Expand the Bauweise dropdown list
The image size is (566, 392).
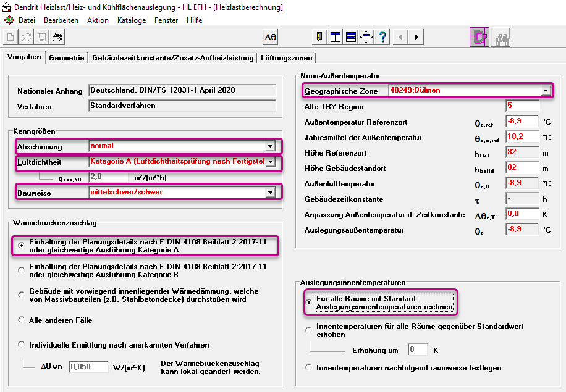tap(270, 192)
